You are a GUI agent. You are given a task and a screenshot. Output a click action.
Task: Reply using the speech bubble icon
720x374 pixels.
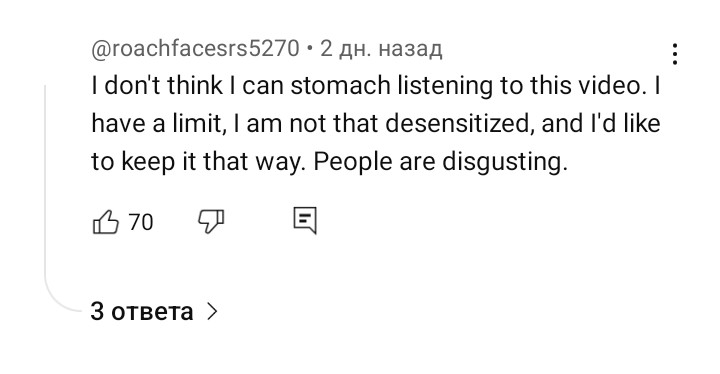[305, 221]
